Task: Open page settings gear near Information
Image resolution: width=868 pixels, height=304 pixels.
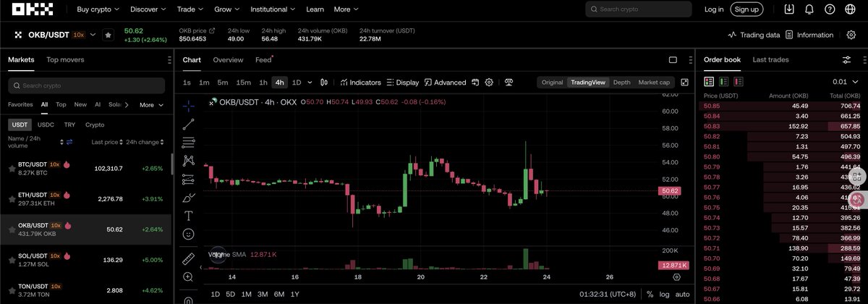Action: click(851, 35)
